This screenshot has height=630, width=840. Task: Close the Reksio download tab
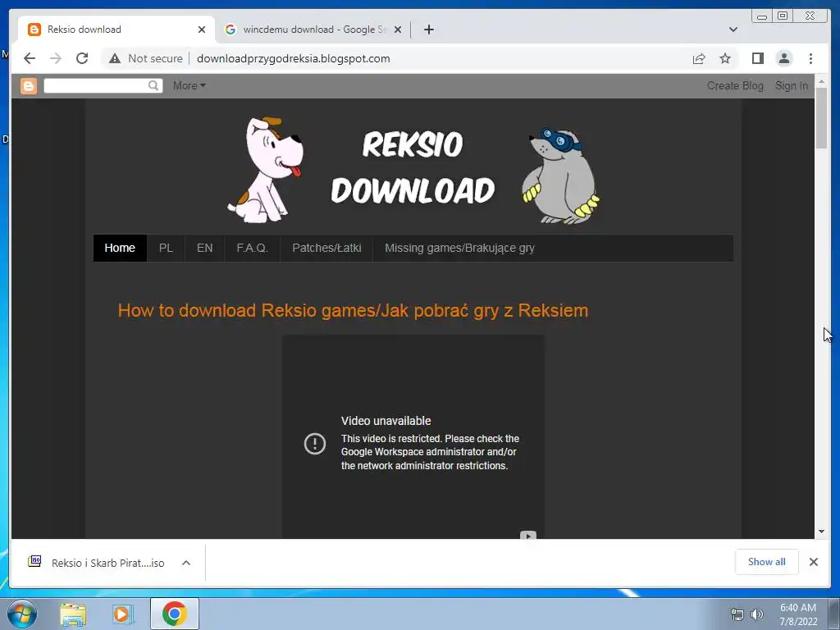[x=202, y=30]
